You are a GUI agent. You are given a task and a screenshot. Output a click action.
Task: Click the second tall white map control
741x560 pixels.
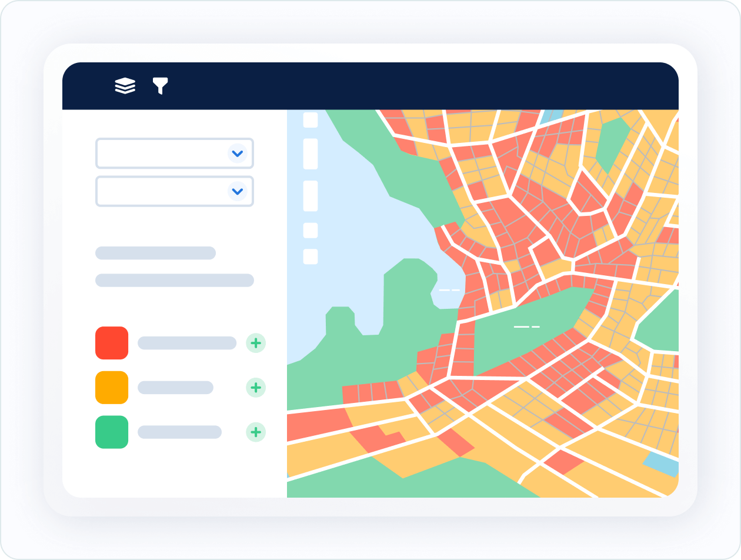(311, 196)
